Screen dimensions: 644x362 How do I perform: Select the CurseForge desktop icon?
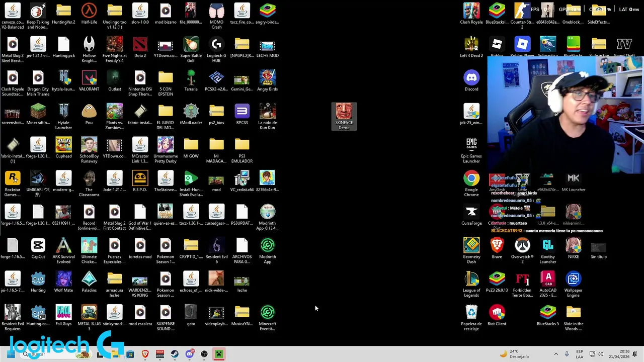coord(471,215)
